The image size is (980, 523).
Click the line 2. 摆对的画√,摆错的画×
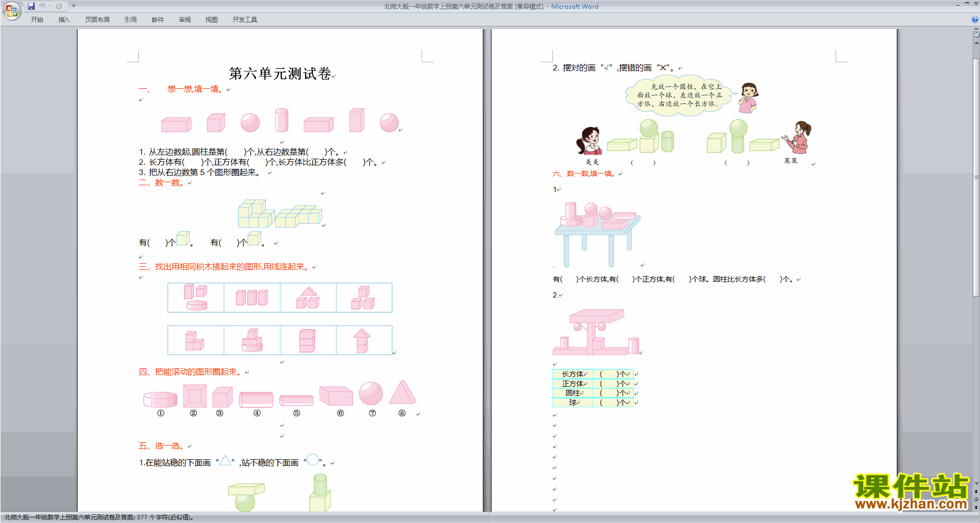tap(614, 68)
